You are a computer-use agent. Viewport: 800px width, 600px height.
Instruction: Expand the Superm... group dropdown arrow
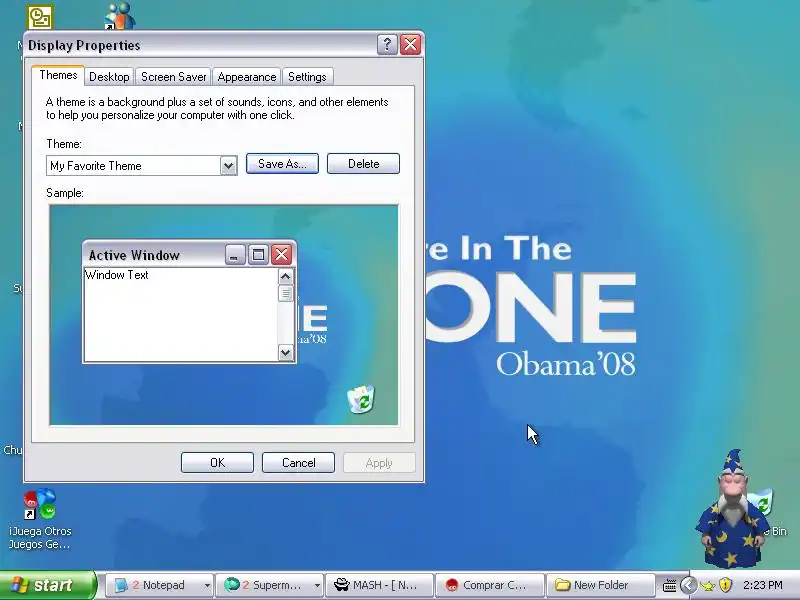(x=317, y=585)
